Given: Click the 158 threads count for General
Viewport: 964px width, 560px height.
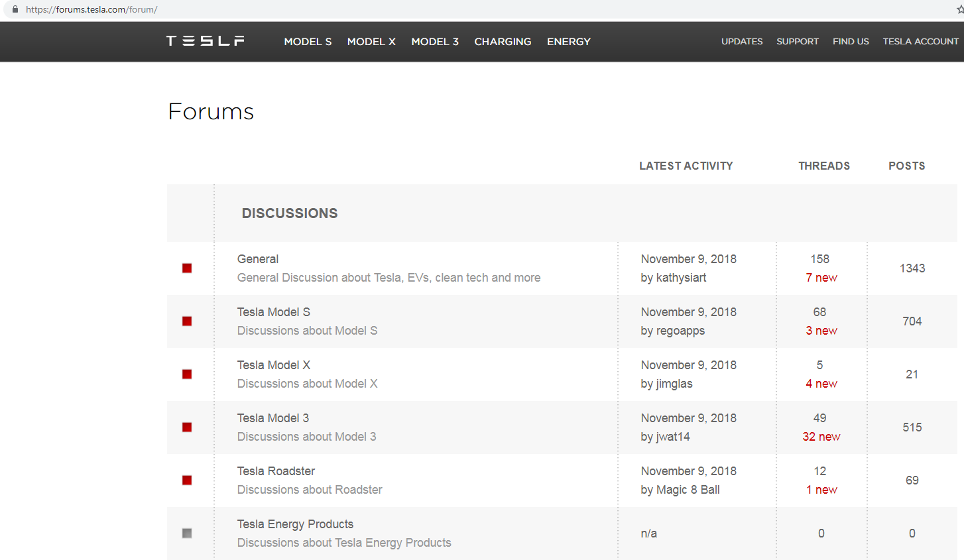Looking at the screenshot, I should click(x=820, y=259).
